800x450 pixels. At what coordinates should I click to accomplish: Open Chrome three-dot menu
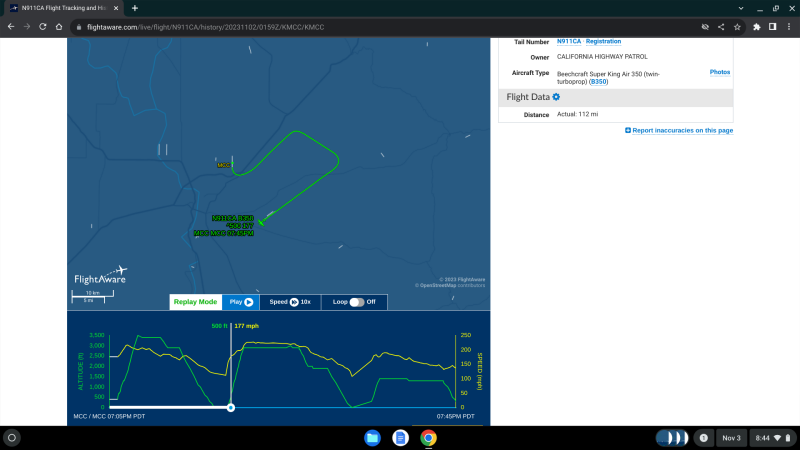pyautogui.click(x=789, y=27)
